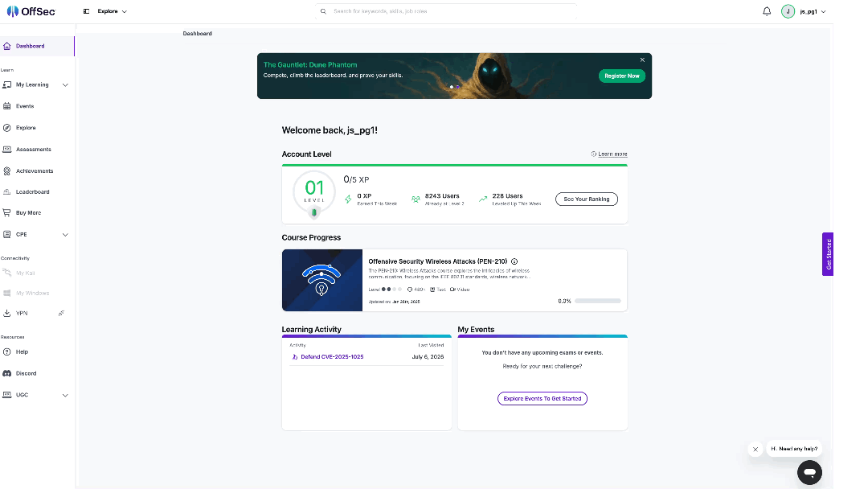Click the Register Now button
The width and height of the screenshot is (868, 489).
click(x=621, y=76)
